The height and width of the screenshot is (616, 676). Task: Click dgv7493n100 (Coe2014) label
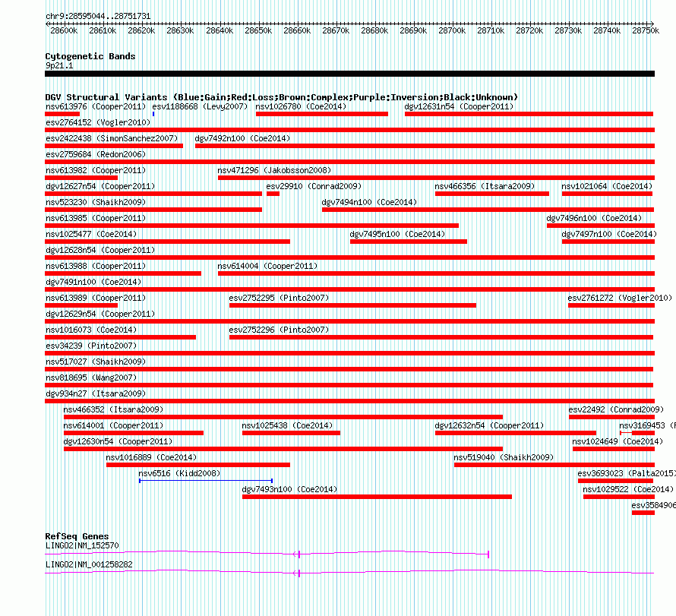[289, 489]
